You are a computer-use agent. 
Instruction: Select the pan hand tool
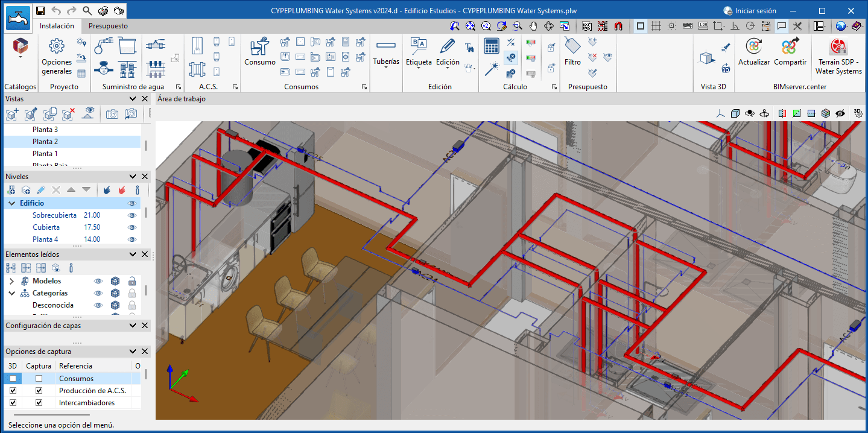pos(533,26)
